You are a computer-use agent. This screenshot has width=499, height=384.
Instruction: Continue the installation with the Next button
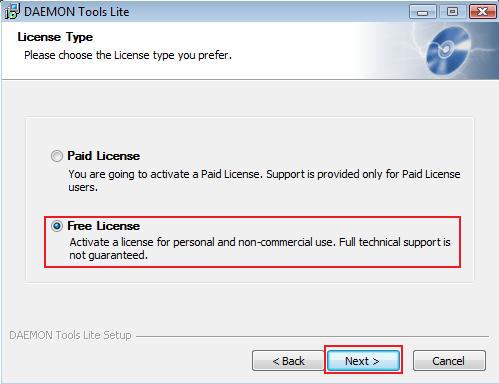click(x=363, y=360)
